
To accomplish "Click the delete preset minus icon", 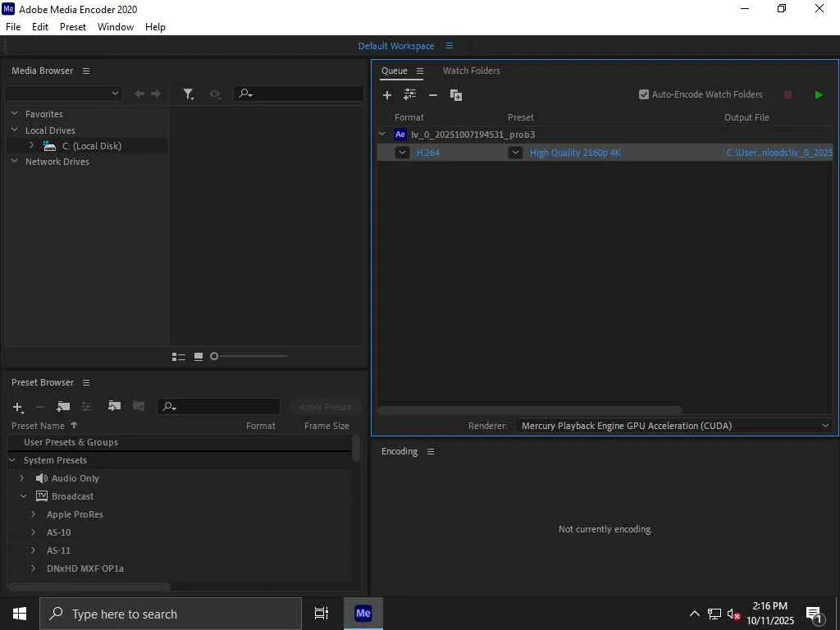I will (39, 407).
